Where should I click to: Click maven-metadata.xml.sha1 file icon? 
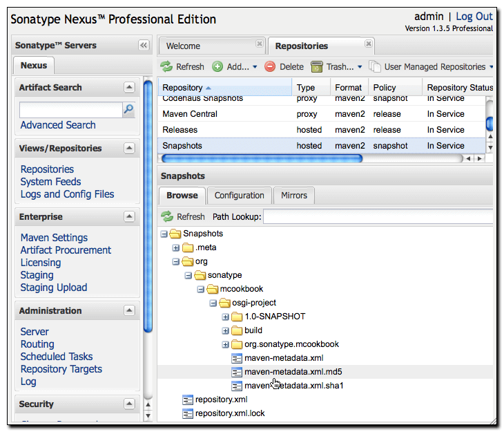[237, 386]
